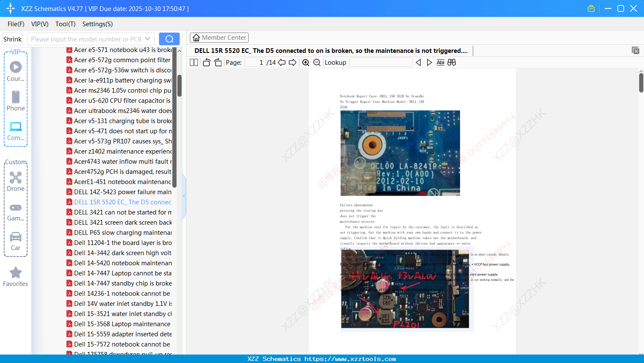Image resolution: width=644 pixels, height=363 pixels.
Task: Click the Shrink button
Action: [x=12, y=39]
